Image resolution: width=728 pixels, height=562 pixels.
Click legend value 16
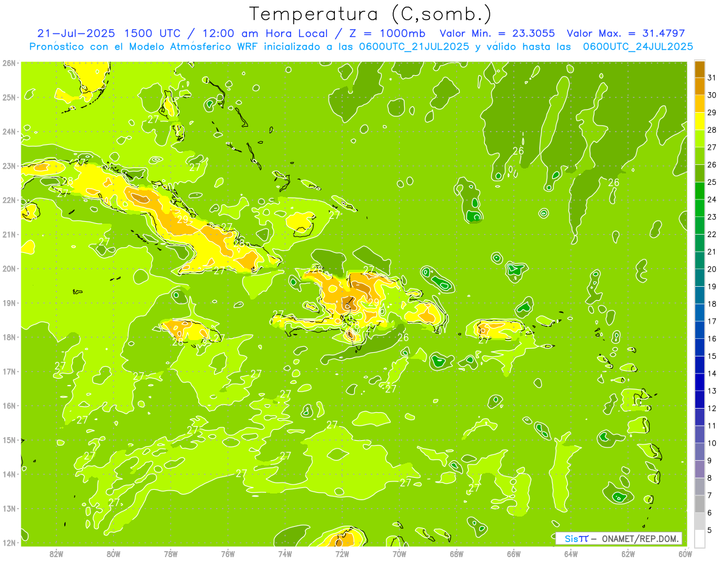(x=712, y=338)
